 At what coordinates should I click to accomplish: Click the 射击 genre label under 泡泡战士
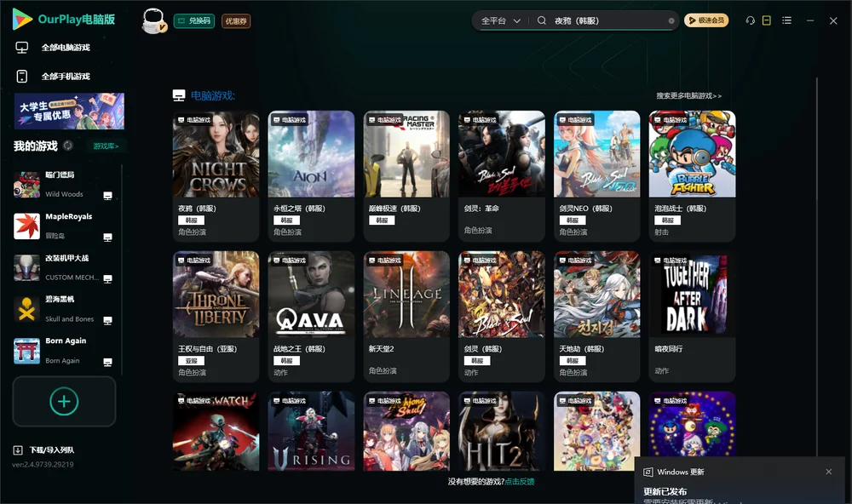pyautogui.click(x=661, y=232)
